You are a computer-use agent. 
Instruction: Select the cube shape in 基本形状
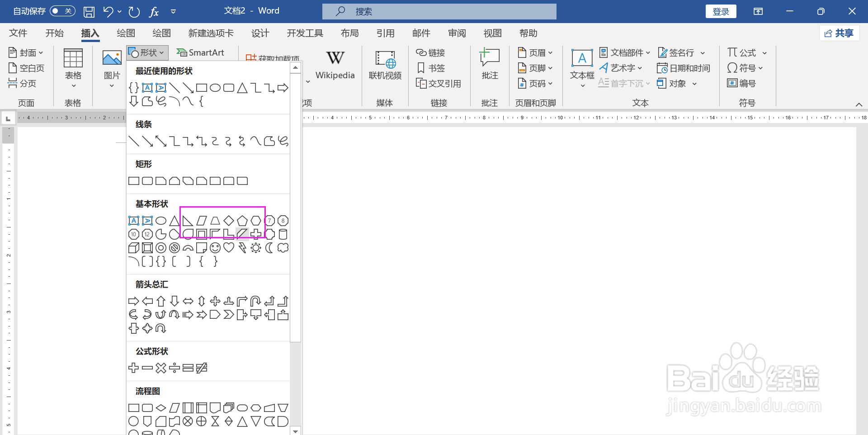pyautogui.click(x=134, y=248)
